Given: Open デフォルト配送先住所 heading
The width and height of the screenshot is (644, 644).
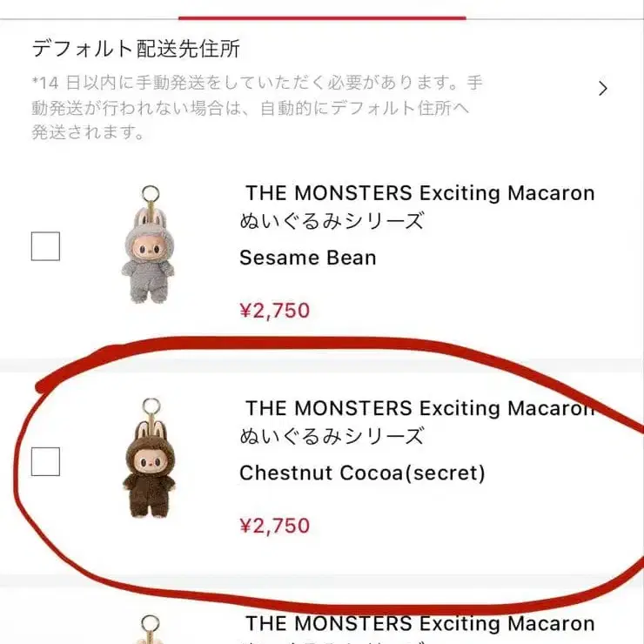Looking at the screenshot, I should pyautogui.click(x=136, y=49).
